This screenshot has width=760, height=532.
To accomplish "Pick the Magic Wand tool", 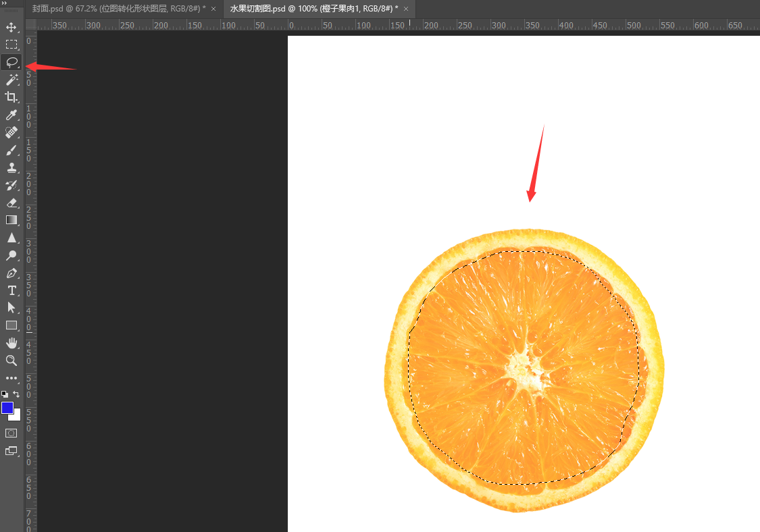I will tap(11, 80).
